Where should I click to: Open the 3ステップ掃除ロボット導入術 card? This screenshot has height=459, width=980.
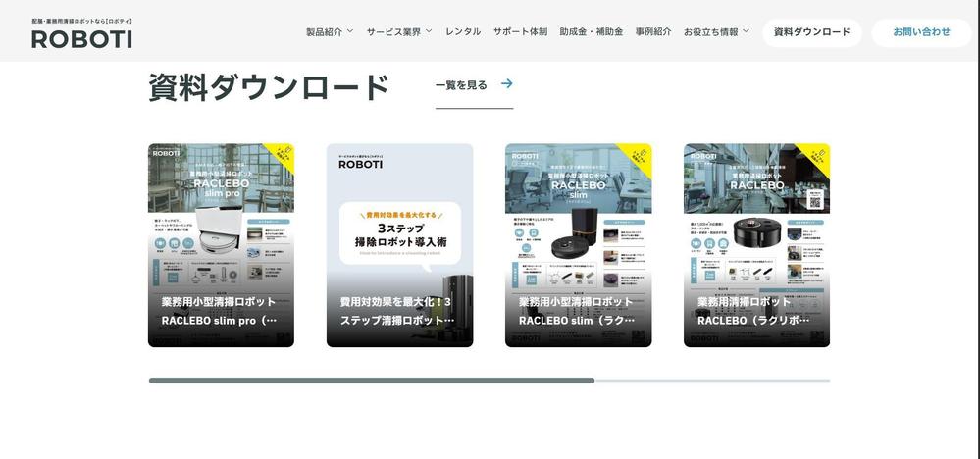tap(400, 245)
